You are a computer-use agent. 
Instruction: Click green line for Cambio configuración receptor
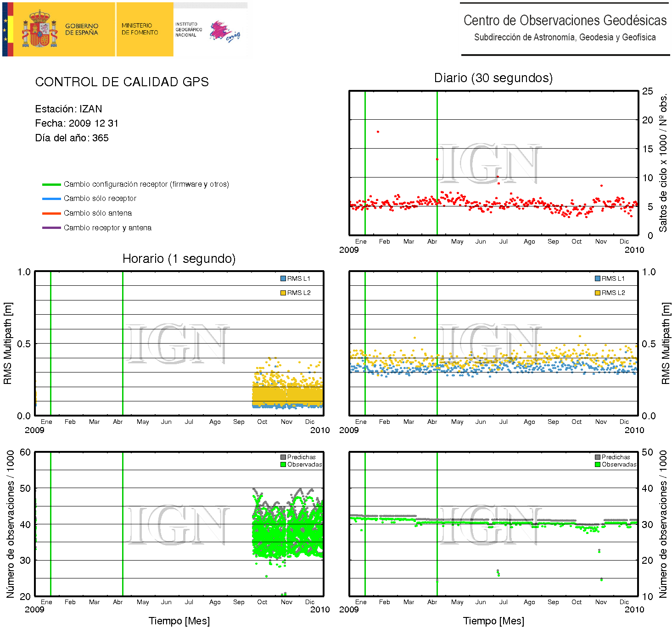[51, 184]
